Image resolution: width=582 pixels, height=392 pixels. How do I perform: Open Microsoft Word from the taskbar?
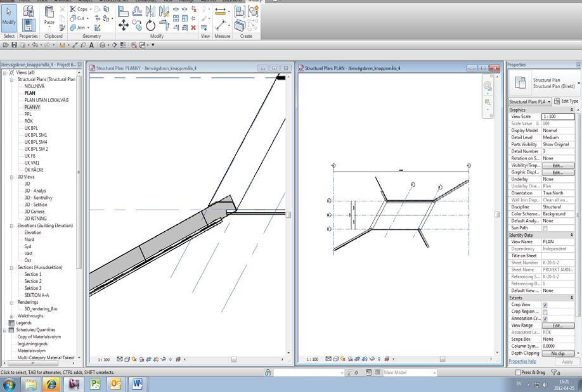136,384
